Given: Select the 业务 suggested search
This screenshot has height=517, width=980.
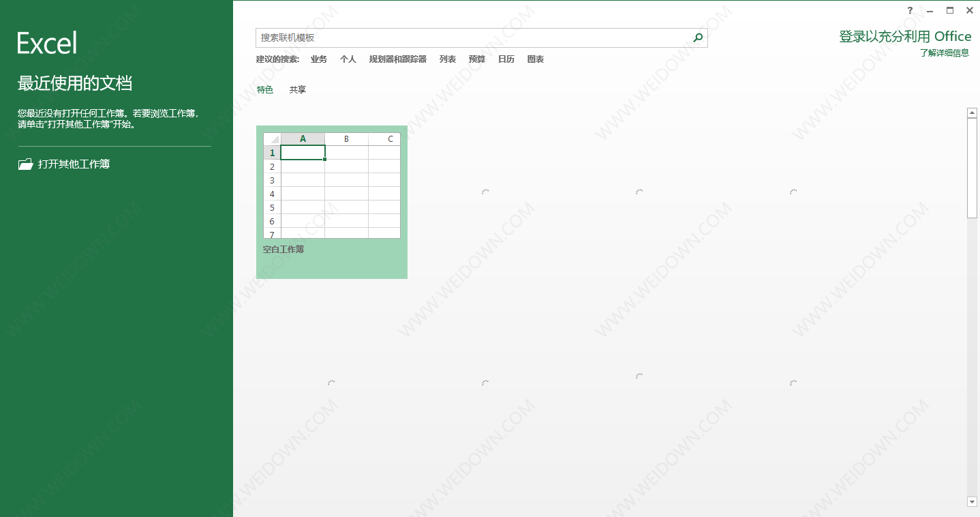Looking at the screenshot, I should (319, 59).
